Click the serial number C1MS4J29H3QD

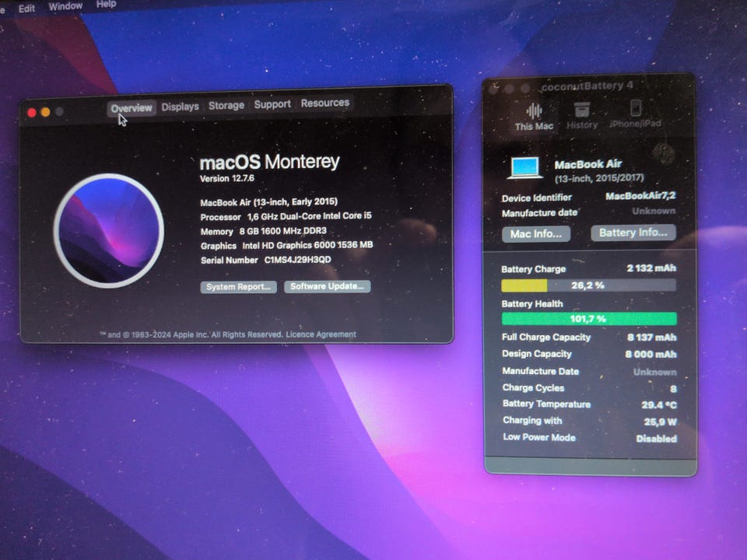(x=297, y=260)
